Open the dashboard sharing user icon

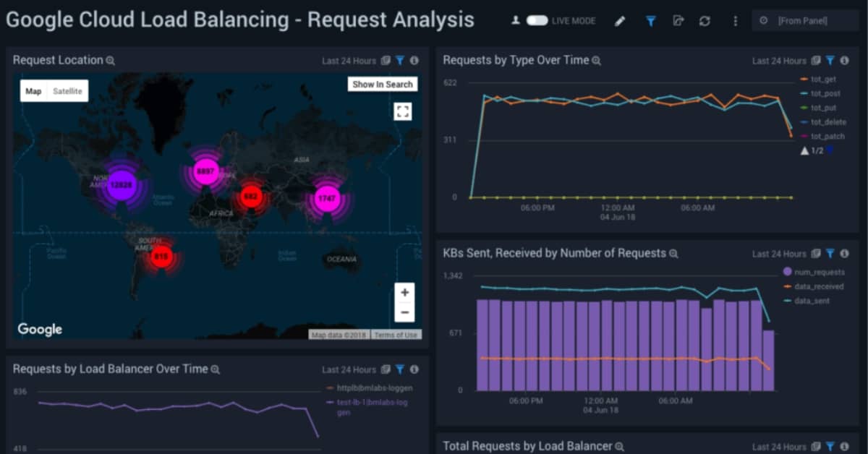click(x=516, y=21)
